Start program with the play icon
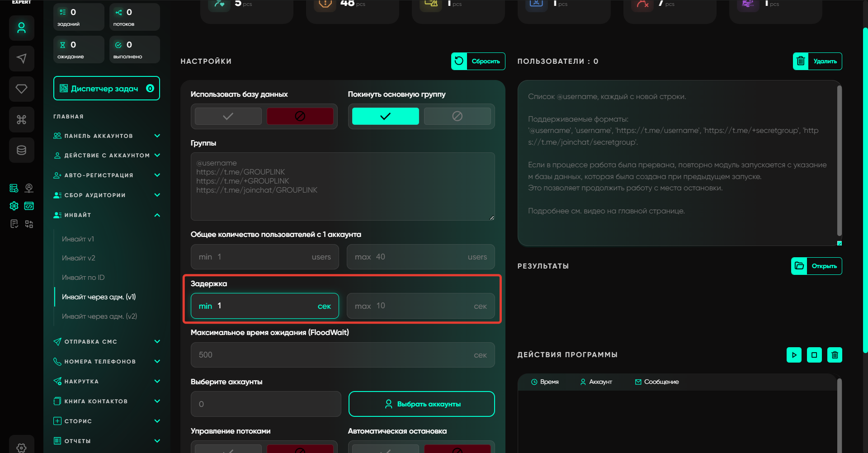 point(794,355)
